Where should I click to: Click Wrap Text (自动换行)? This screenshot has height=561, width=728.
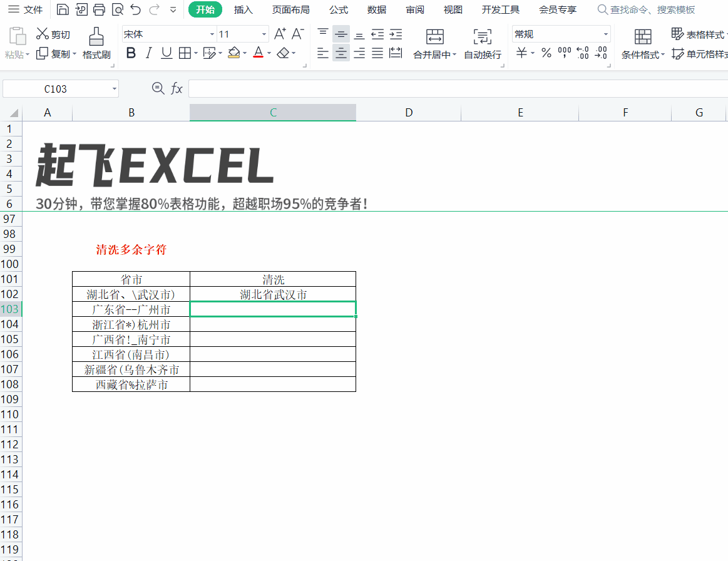click(483, 44)
